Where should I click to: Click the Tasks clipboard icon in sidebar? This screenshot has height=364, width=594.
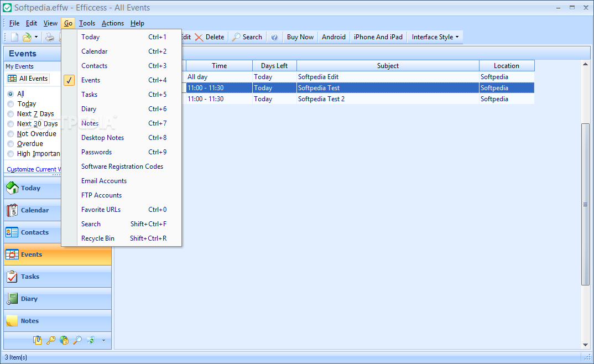12,277
